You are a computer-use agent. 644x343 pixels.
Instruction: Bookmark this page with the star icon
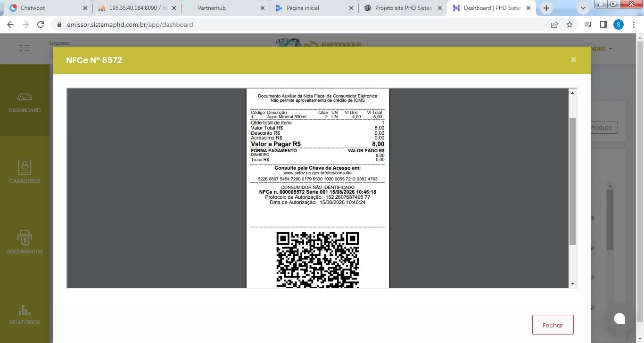tap(570, 24)
